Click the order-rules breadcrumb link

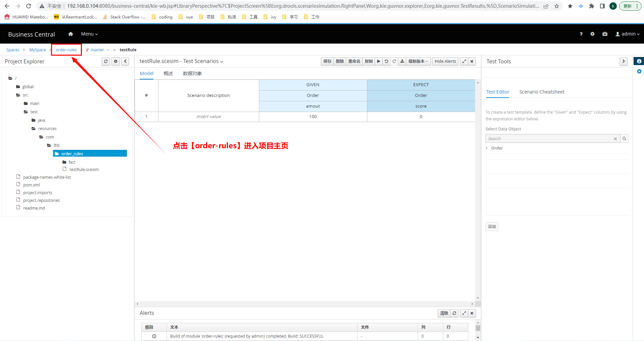point(66,50)
